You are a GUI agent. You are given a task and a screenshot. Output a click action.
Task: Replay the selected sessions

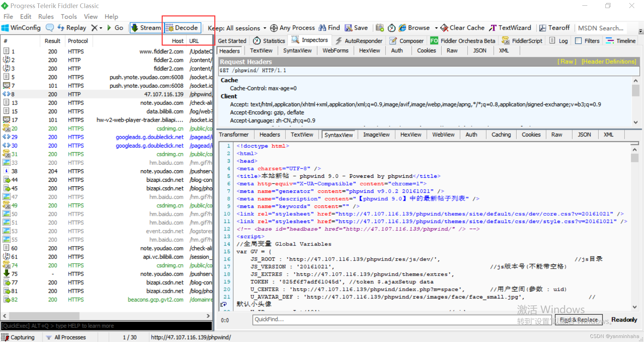tap(72, 28)
